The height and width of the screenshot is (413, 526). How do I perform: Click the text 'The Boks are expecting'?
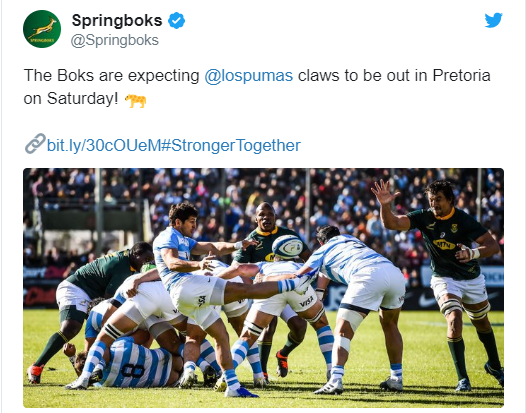pos(111,75)
